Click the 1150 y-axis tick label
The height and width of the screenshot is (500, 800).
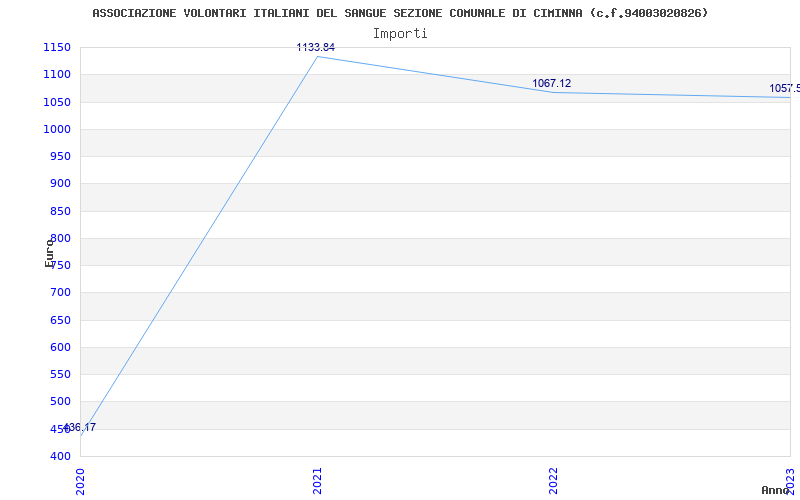[57, 47]
